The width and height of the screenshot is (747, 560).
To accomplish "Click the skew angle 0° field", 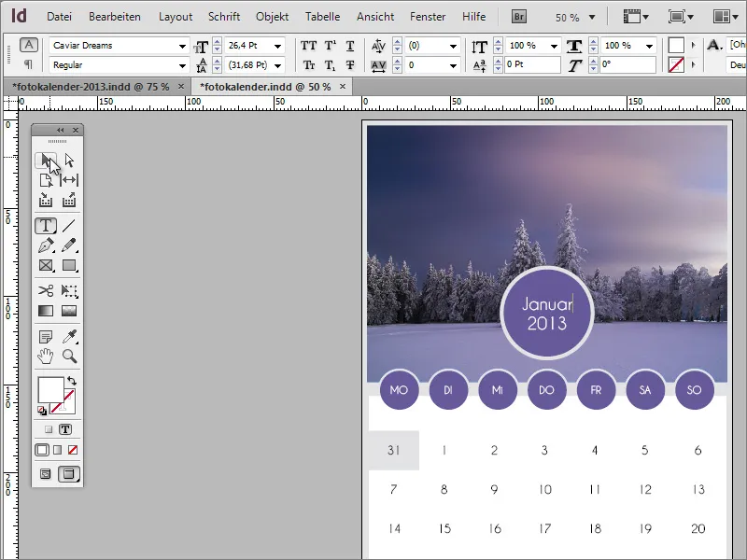I will [627, 64].
